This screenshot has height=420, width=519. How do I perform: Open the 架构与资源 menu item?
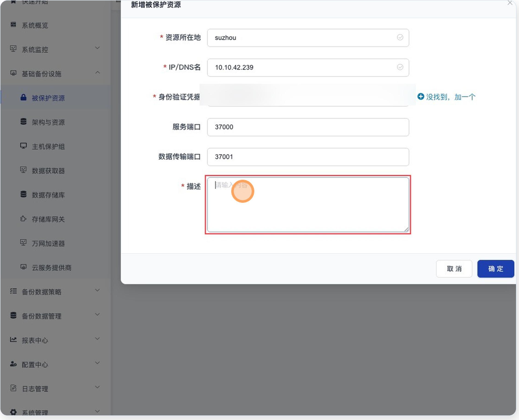click(x=56, y=122)
